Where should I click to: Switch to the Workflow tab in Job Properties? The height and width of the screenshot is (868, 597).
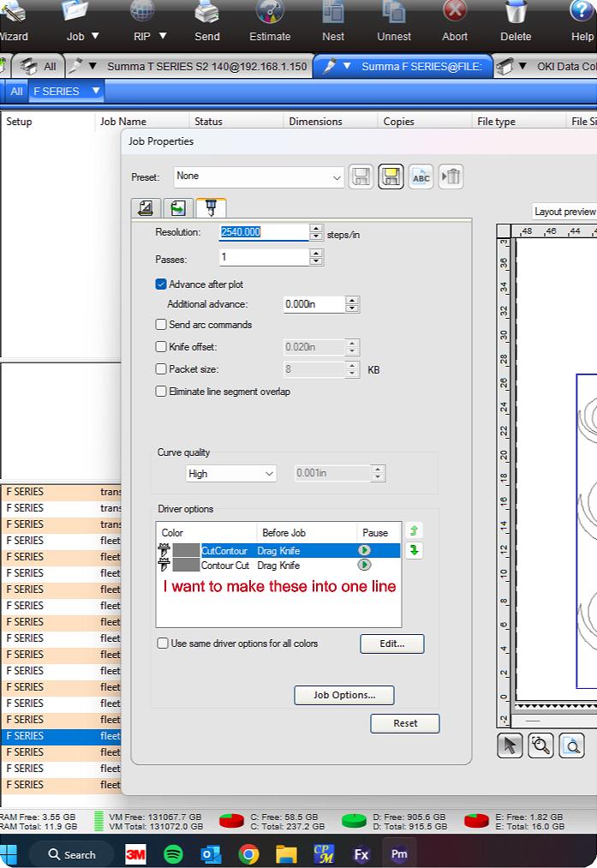(177, 208)
